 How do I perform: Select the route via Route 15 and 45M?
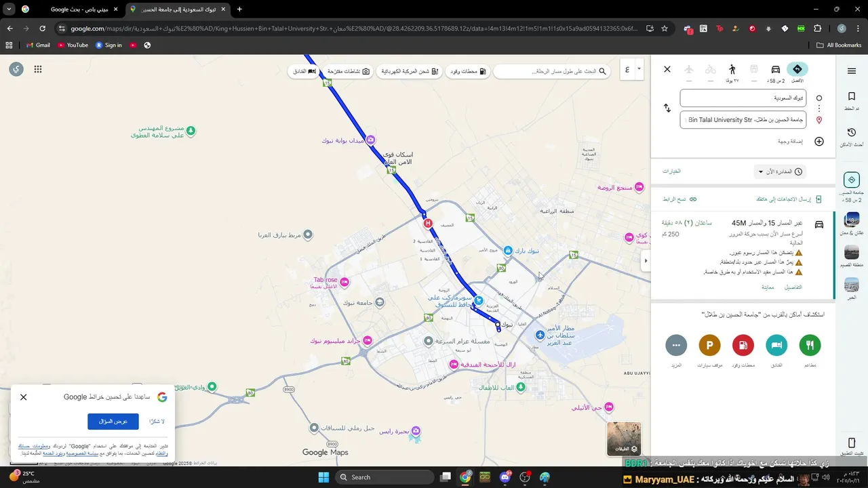click(x=743, y=256)
